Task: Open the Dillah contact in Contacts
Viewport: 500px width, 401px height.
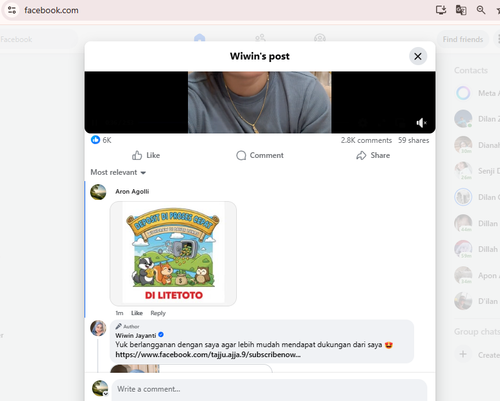Action: (x=477, y=249)
